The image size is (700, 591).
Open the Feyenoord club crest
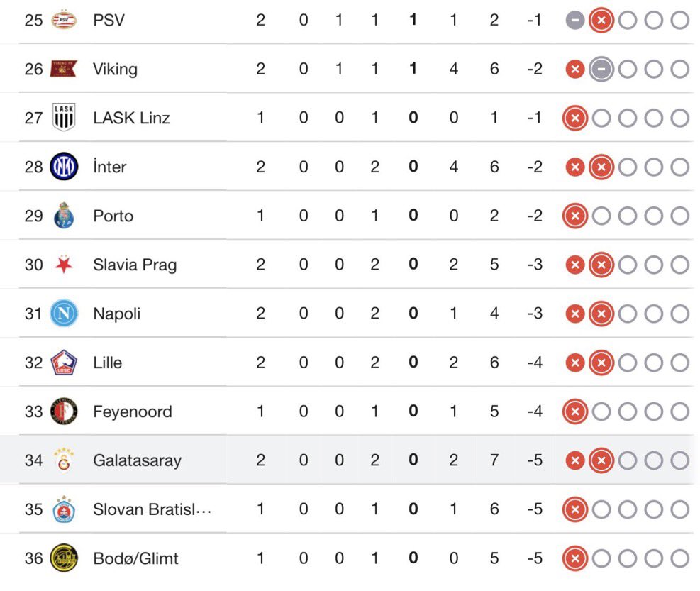pyautogui.click(x=64, y=411)
